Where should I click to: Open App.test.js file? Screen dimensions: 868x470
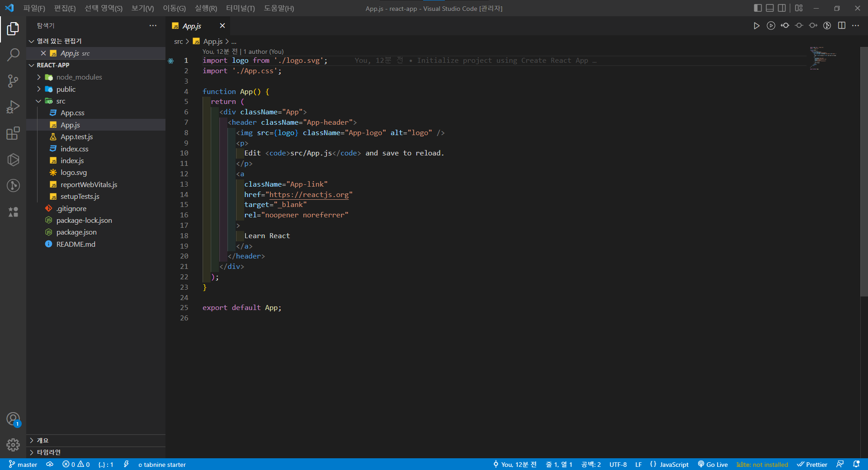96,137
